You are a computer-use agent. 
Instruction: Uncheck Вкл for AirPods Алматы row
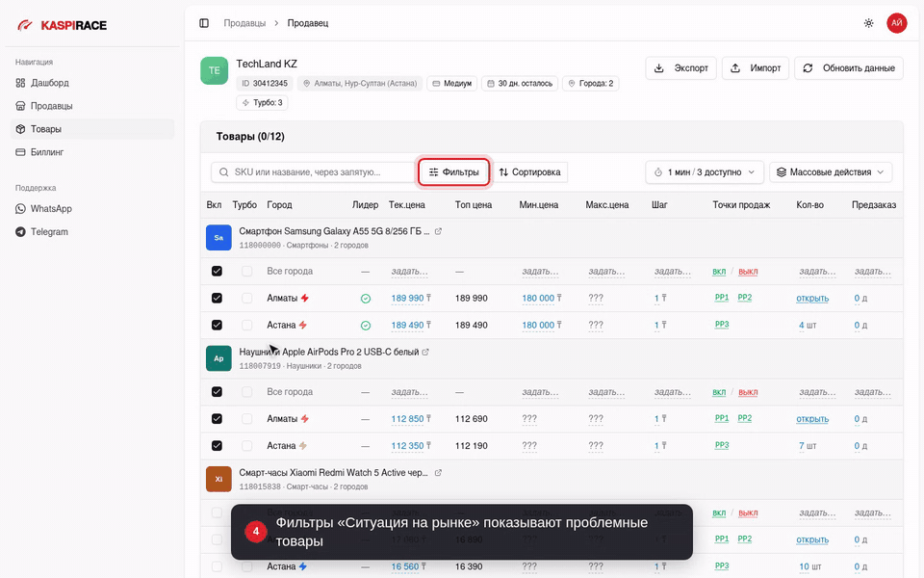click(217, 419)
